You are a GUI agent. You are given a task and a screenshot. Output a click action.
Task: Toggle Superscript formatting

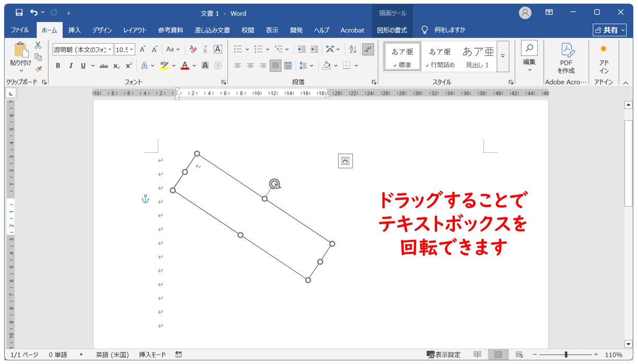point(128,66)
